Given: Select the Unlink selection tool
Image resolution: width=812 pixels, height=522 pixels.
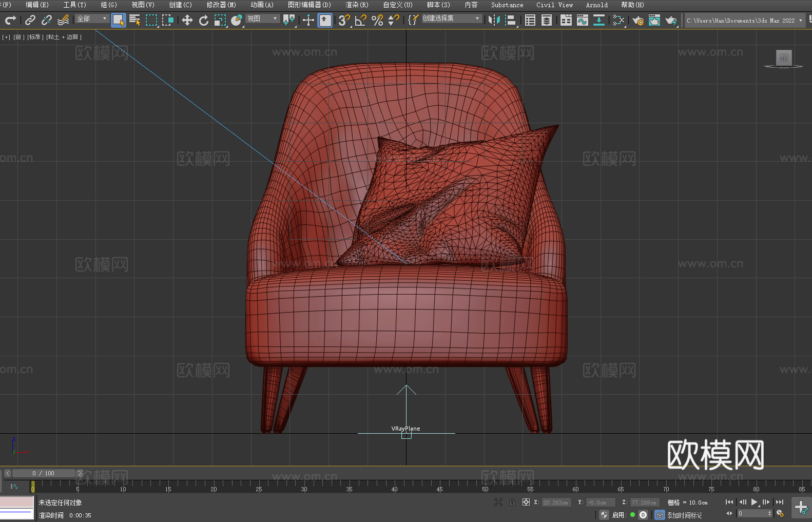Looking at the screenshot, I should (47, 20).
